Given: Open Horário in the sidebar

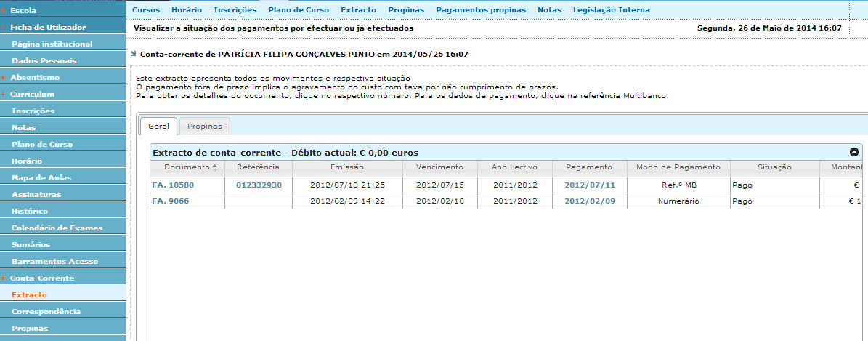Looking at the screenshot, I should coord(63,161).
